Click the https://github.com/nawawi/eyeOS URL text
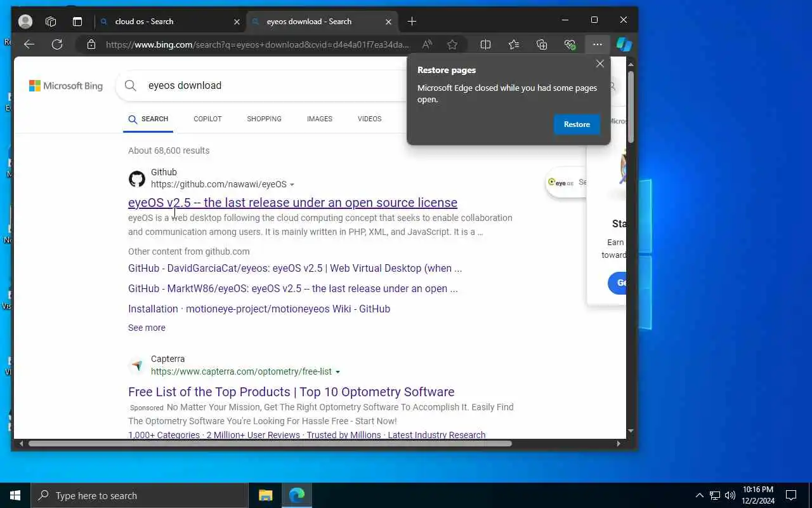Image resolution: width=812 pixels, height=508 pixels. tap(219, 185)
